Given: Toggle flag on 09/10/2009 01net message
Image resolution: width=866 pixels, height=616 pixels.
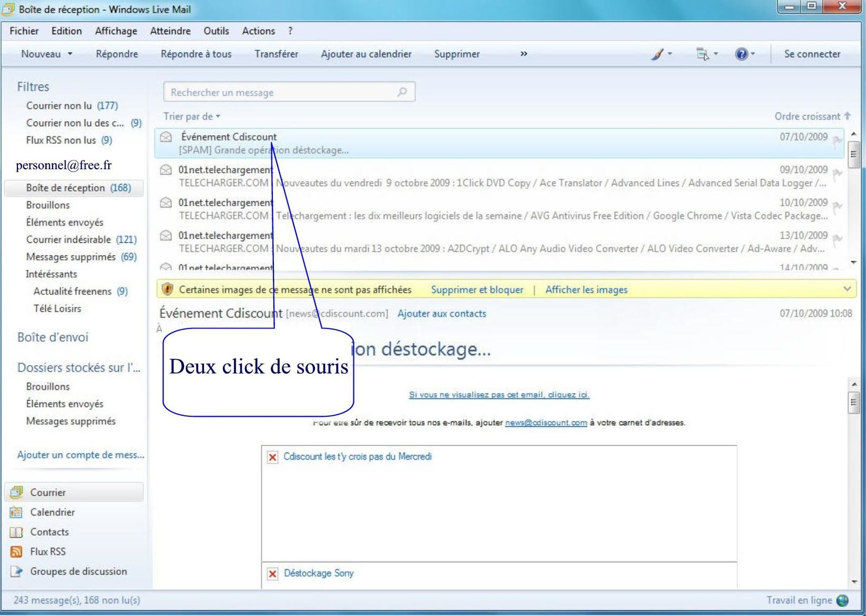Looking at the screenshot, I should 837,174.
